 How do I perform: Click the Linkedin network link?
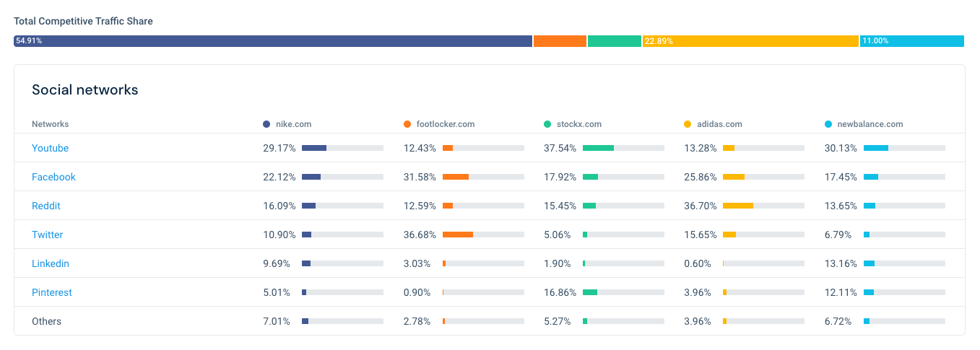pos(51,263)
